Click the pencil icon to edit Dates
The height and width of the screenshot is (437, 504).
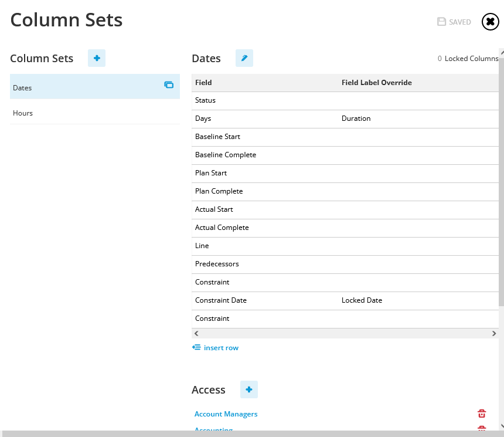(x=244, y=58)
